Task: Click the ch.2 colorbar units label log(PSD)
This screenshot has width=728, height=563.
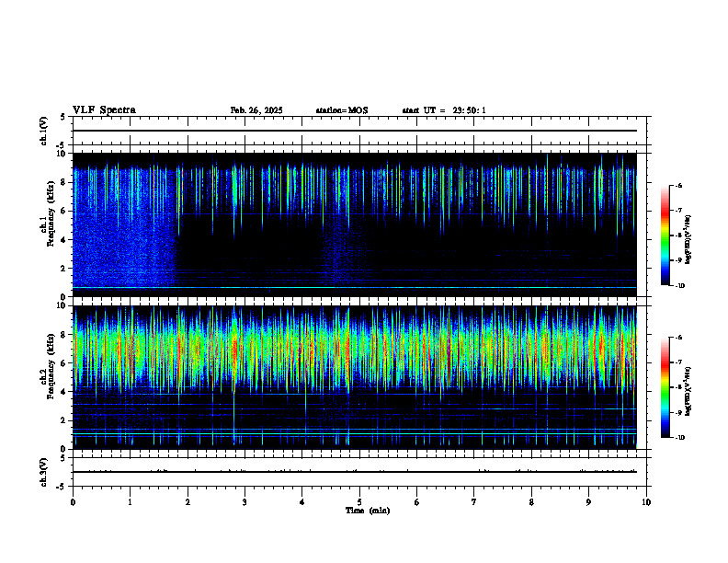Action: pos(688,391)
